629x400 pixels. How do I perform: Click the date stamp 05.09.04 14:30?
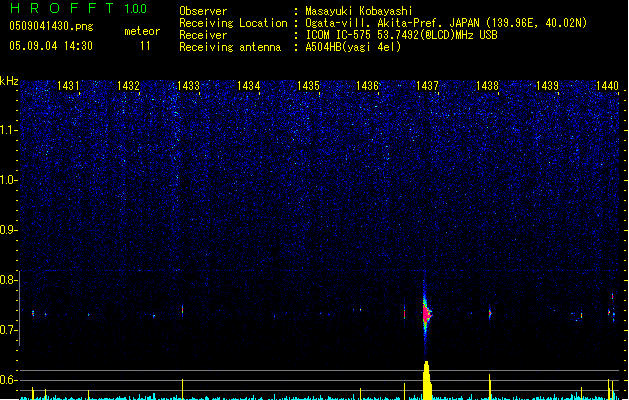click(x=51, y=46)
